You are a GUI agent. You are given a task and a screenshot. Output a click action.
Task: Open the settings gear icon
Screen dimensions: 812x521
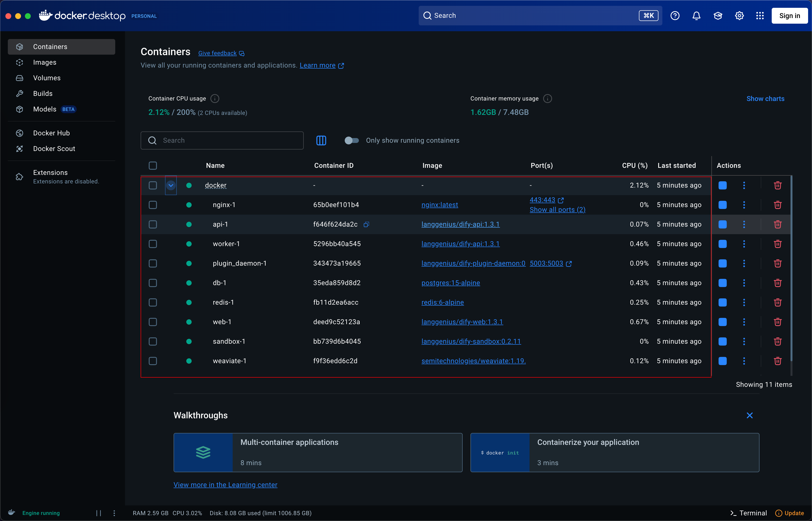click(x=739, y=16)
